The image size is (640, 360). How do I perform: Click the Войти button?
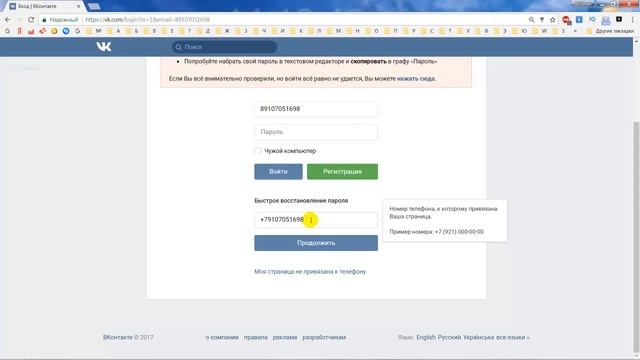pos(278,171)
